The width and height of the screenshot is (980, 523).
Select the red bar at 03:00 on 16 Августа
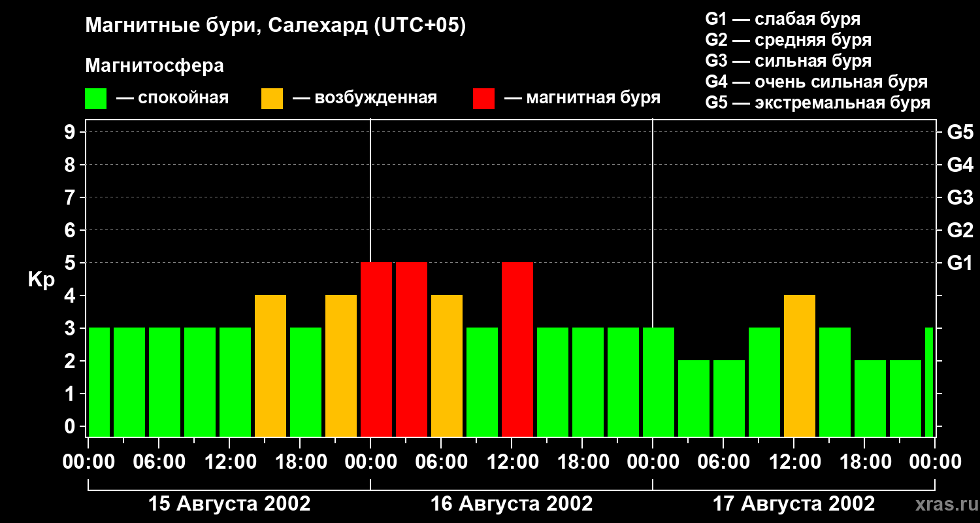coord(412,349)
